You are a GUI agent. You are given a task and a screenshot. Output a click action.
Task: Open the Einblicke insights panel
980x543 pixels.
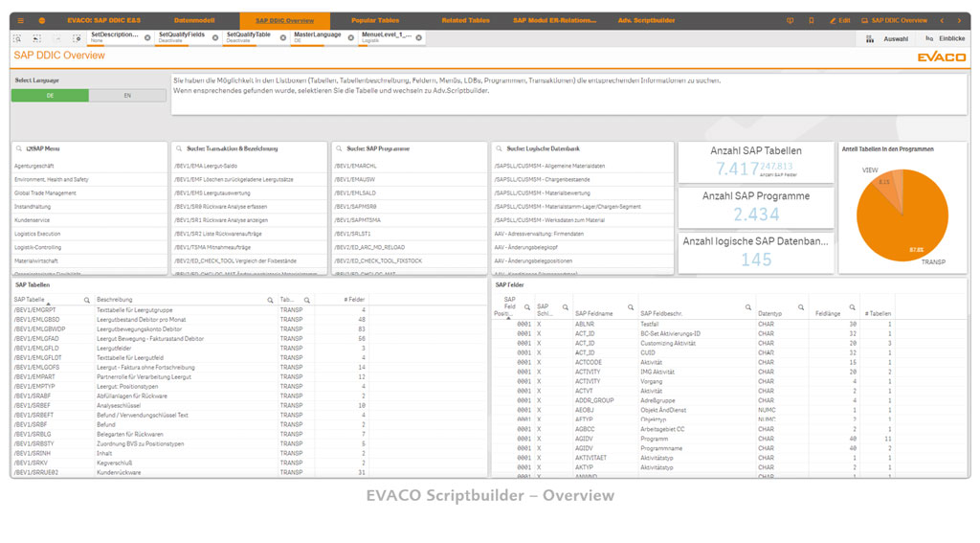[945, 38]
